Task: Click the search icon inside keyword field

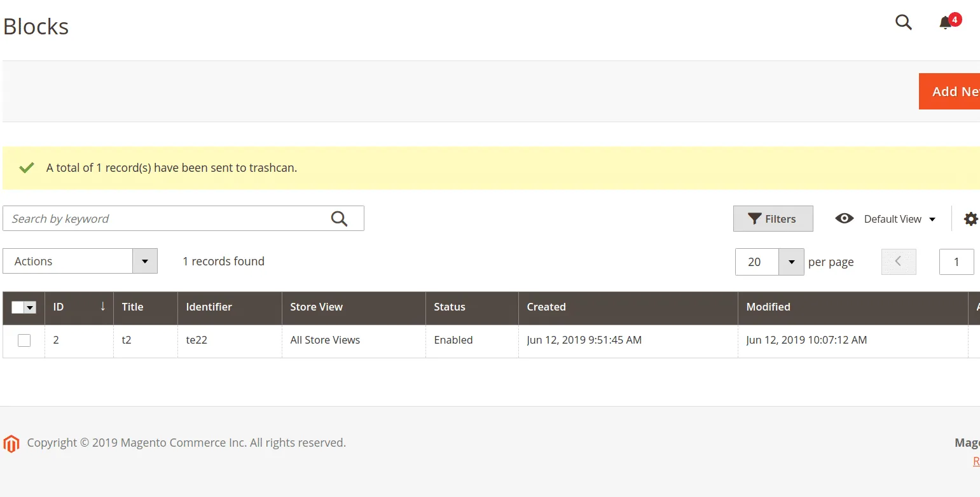Action: (340, 219)
